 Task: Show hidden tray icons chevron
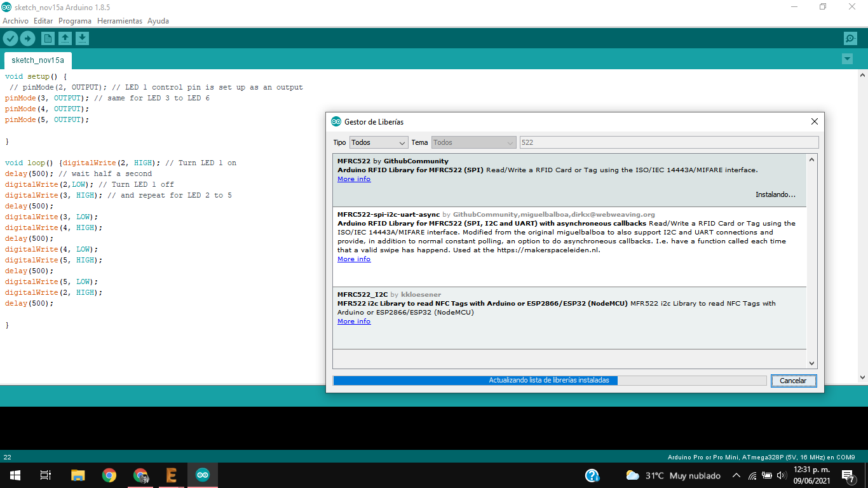click(736, 475)
